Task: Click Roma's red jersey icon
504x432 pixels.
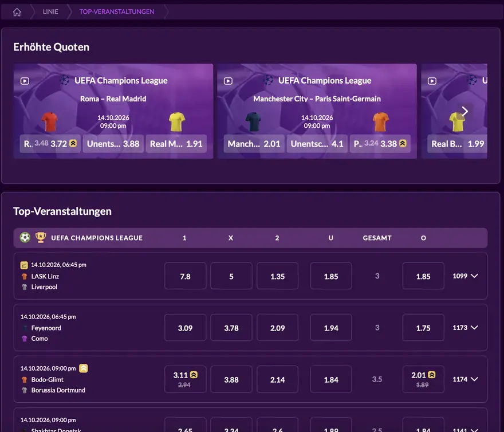Action: [x=49, y=122]
